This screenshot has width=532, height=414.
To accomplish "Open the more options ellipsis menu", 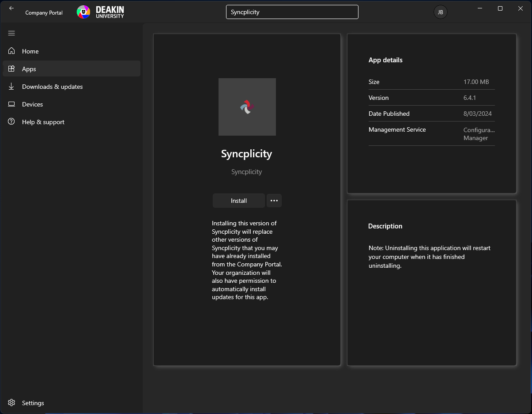I will click(274, 201).
